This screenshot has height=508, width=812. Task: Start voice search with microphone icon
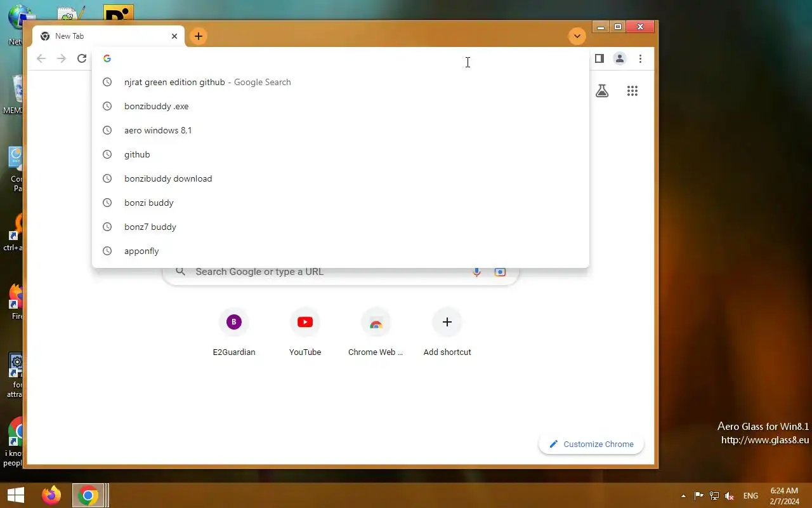tap(476, 272)
